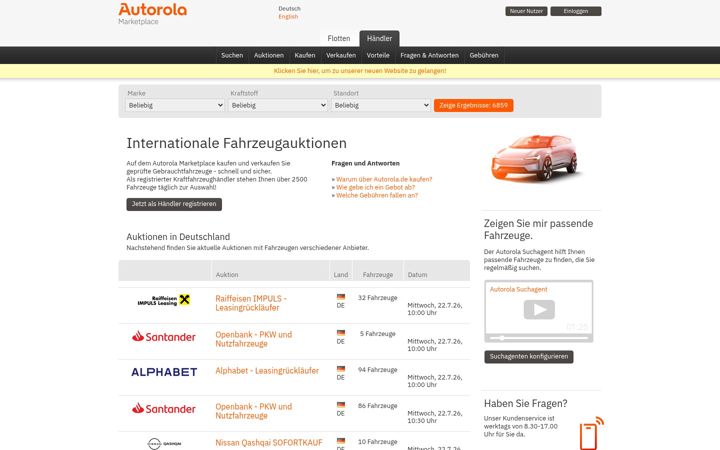
Task: Click Zeige Ergebnisse: 6859 button
Action: click(473, 105)
